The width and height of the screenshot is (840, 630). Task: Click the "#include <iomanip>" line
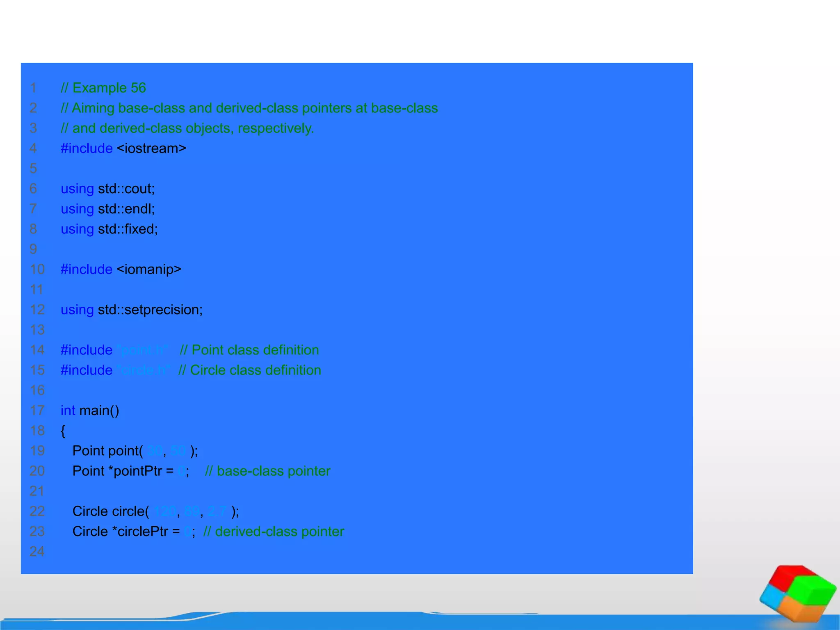(x=121, y=269)
